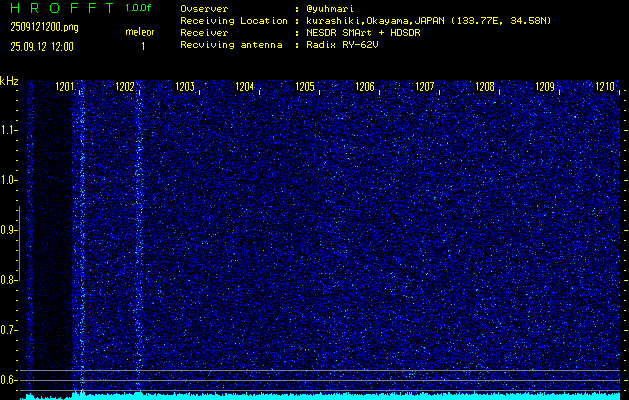The height and width of the screenshot is (400, 629).
Task: Click the 1209 time marker
Action: (545, 86)
